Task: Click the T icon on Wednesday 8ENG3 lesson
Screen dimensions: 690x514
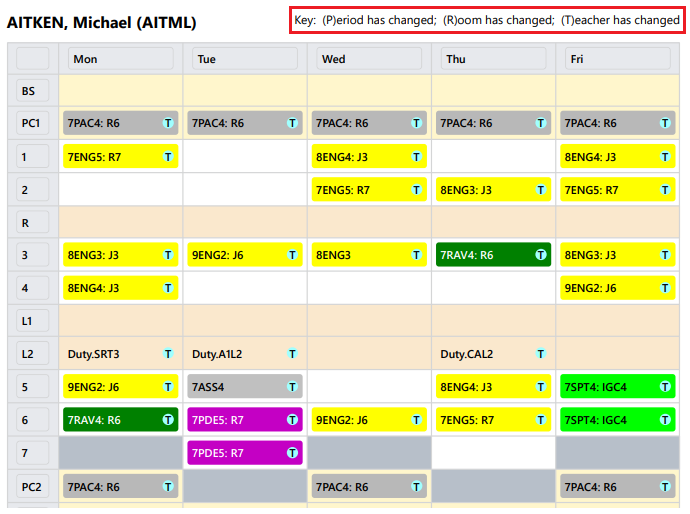Action: pos(416,255)
